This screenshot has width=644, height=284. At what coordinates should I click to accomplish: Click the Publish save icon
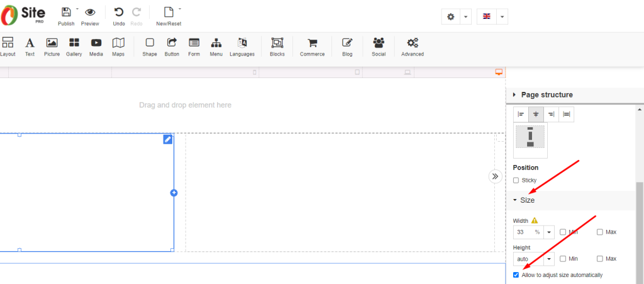tap(66, 12)
